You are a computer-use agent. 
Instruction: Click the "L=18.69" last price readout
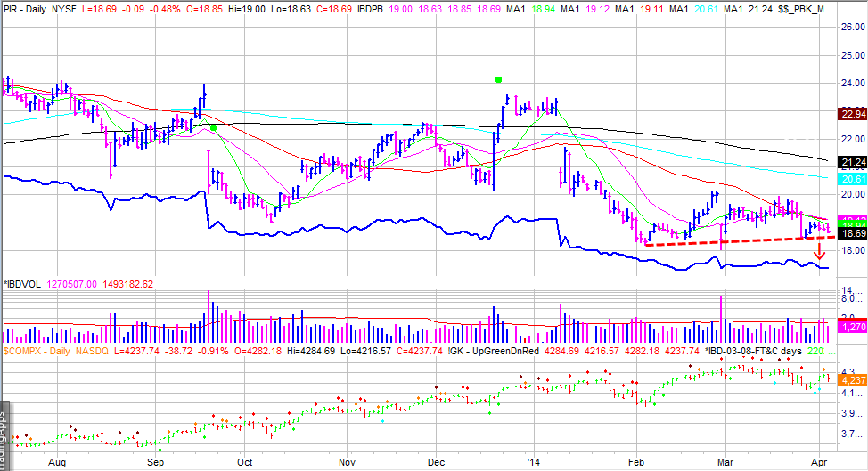click(100, 10)
